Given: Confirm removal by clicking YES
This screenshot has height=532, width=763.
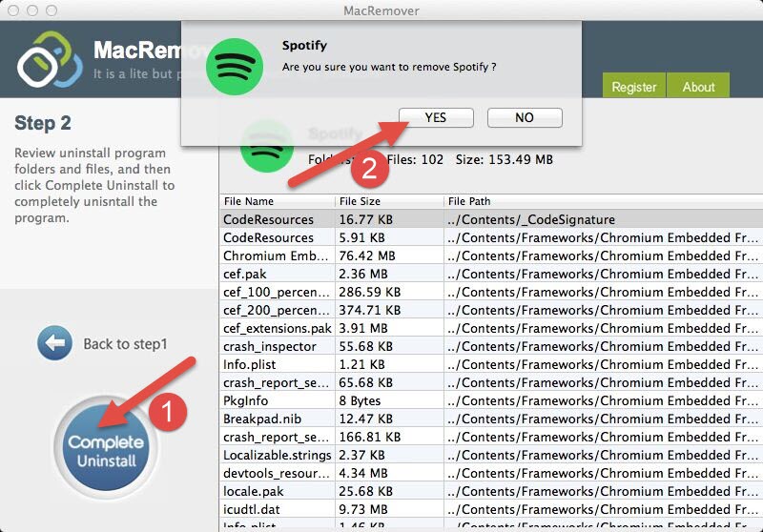Looking at the screenshot, I should pos(436,117).
